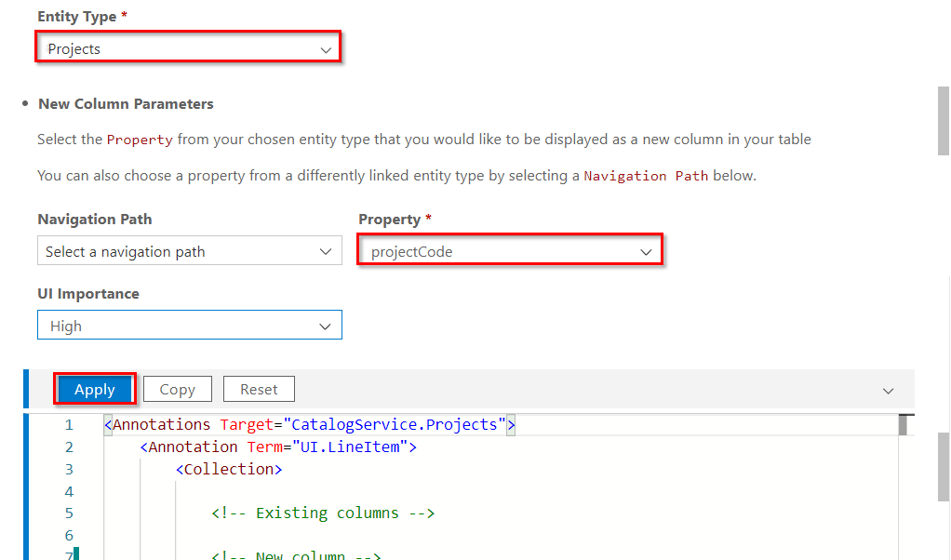Click the lower page scrollbar thumb
Screen dimensions: 951x560
click(944, 467)
